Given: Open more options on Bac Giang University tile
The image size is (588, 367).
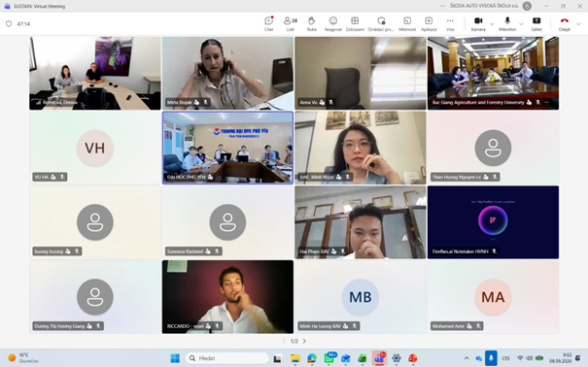Looking at the screenshot, I should 546,102.
